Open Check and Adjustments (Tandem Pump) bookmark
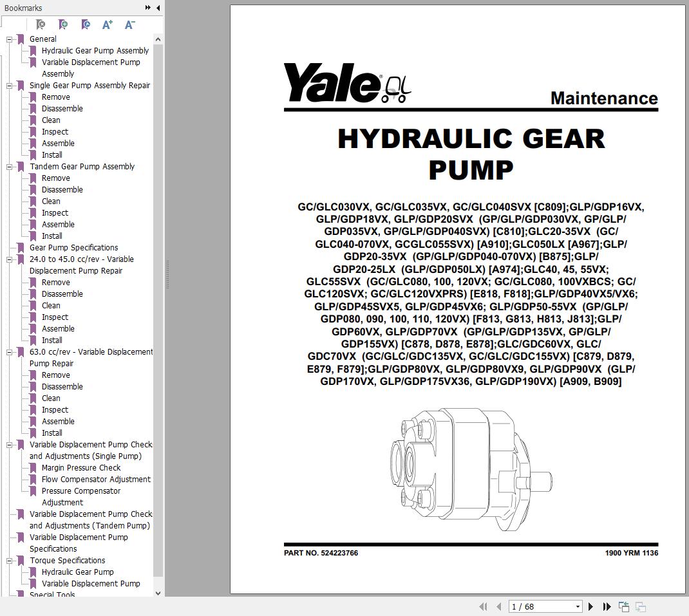The image size is (689, 616). (91, 520)
